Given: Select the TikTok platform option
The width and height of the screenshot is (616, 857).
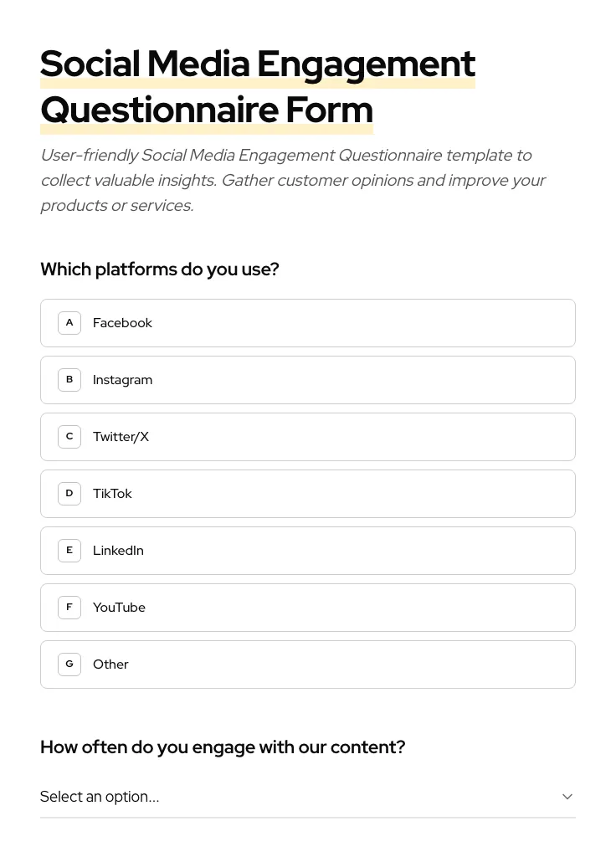Looking at the screenshot, I should [308, 493].
